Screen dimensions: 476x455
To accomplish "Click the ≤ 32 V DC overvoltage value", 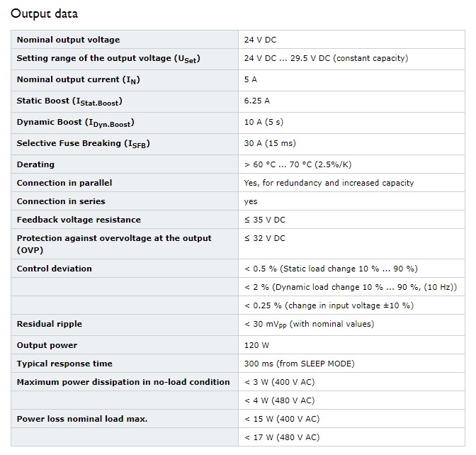I will 265,238.
